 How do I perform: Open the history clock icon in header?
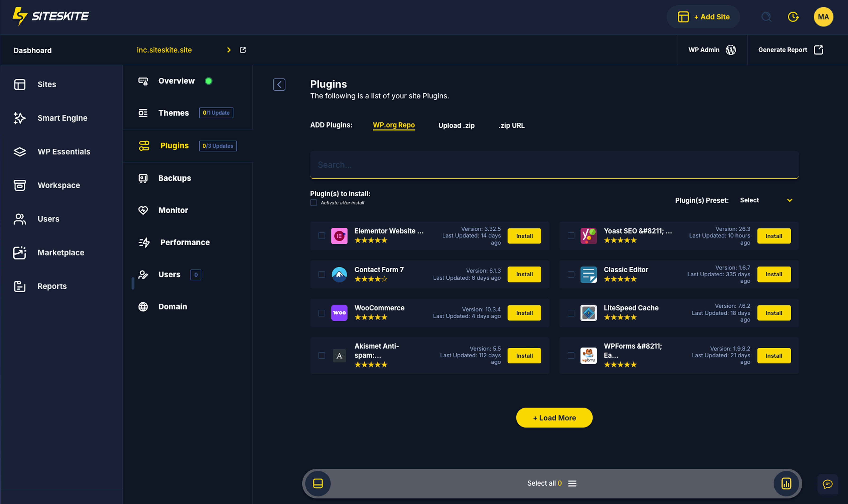click(793, 17)
